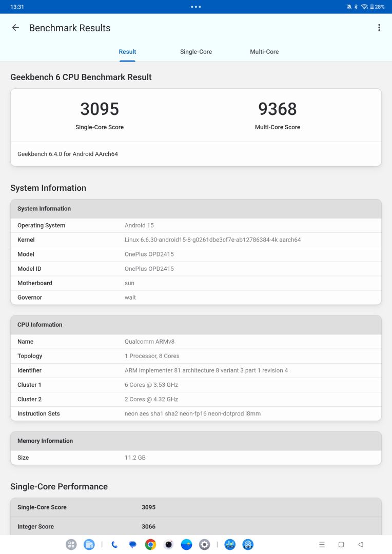
Task: Tap the System Information table header
Action: (196, 209)
